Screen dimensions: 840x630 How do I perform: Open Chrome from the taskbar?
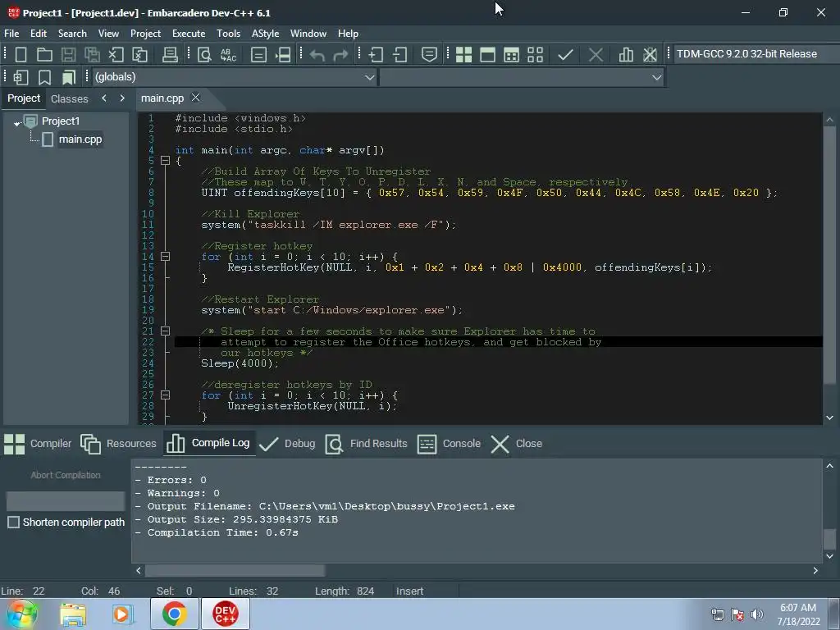174,614
